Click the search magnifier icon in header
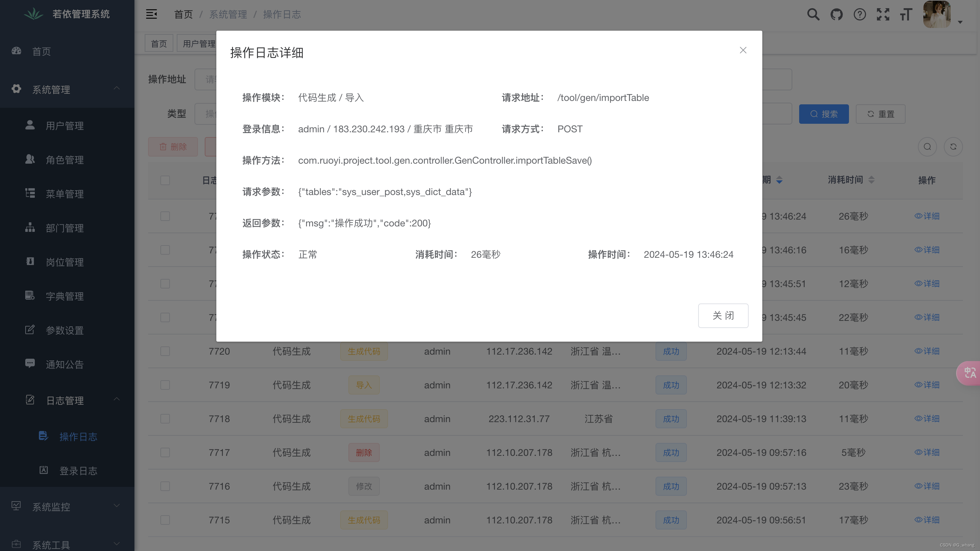The width and height of the screenshot is (980, 551). [813, 14]
